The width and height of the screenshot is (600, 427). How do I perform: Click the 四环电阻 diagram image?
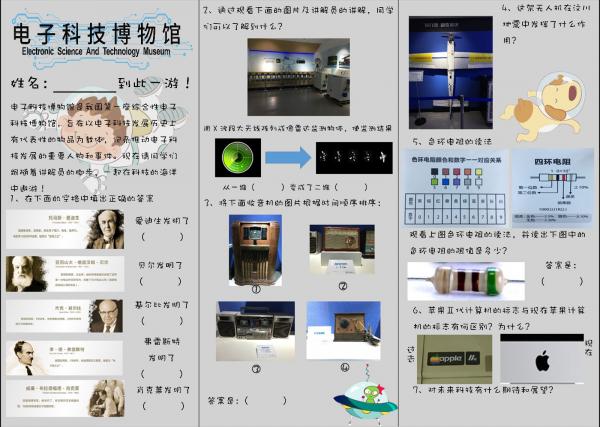click(552, 188)
